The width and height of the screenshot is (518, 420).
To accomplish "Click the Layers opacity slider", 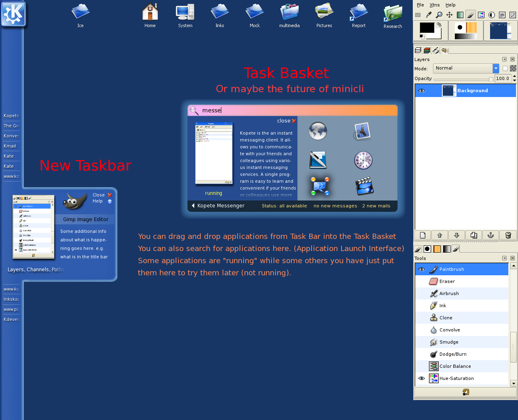I will (x=463, y=79).
